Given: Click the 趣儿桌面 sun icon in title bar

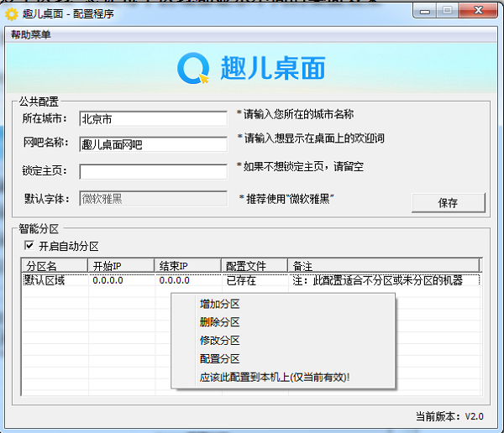Looking at the screenshot, I should pyautogui.click(x=12, y=13).
